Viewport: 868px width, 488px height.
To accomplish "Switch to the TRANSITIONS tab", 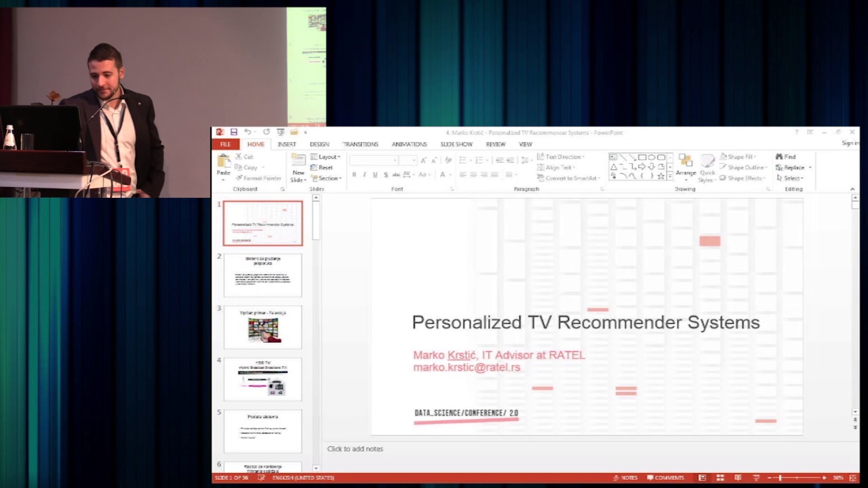I will [x=360, y=144].
